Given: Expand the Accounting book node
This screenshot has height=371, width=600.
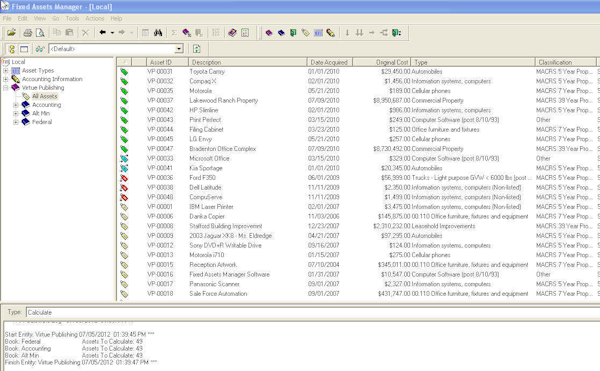Looking at the screenshot, I should [16, 105].
